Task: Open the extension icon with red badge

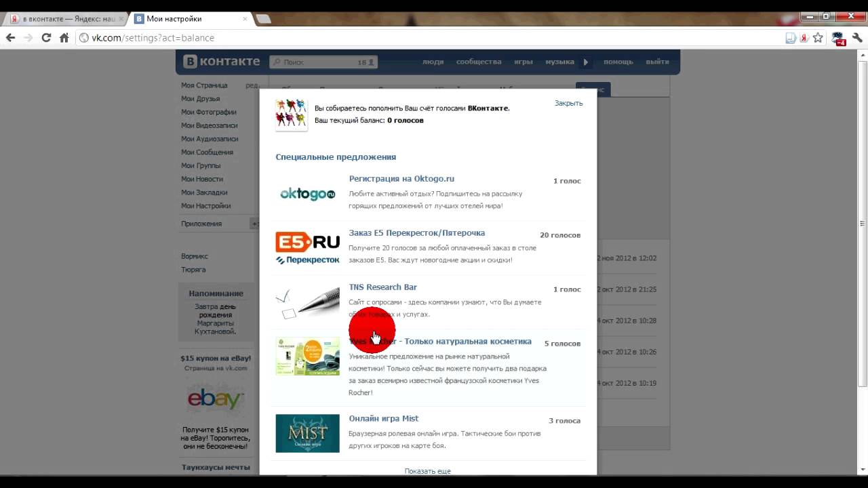Action: (x=838, y=39)
